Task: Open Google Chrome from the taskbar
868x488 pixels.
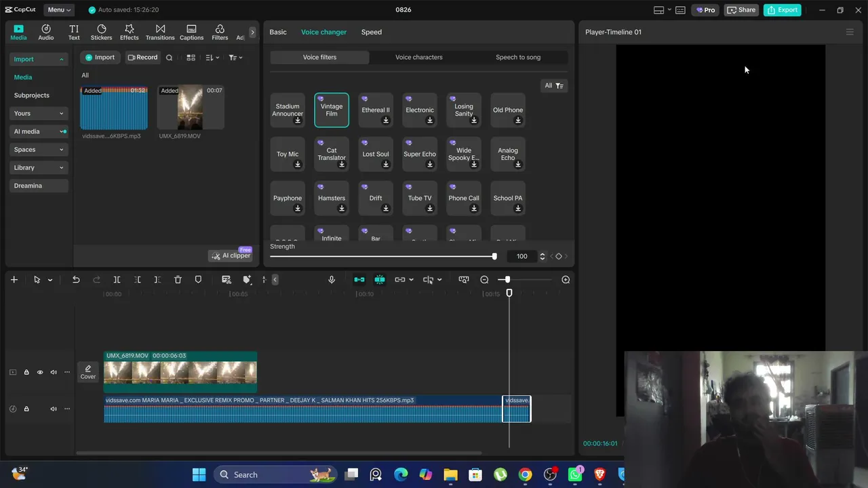Action: 525,474
